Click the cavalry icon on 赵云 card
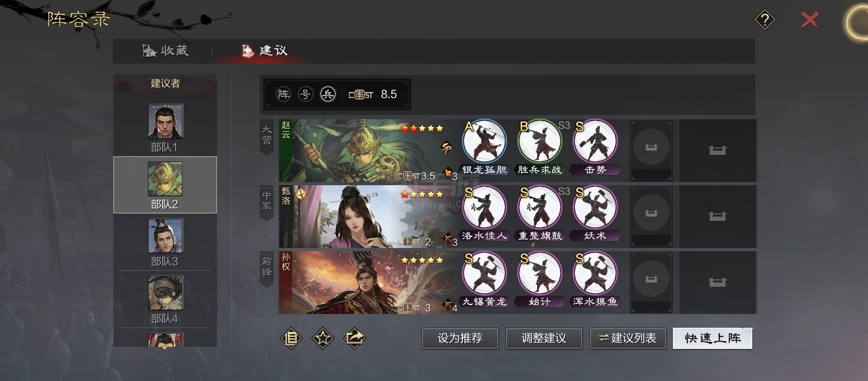Screen dimensions: 868x381 [448, 173]
